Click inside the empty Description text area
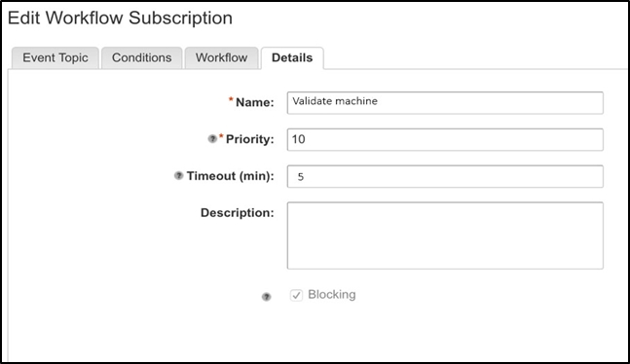The width and height of the screenshot is (630, 364). [445, 236]
